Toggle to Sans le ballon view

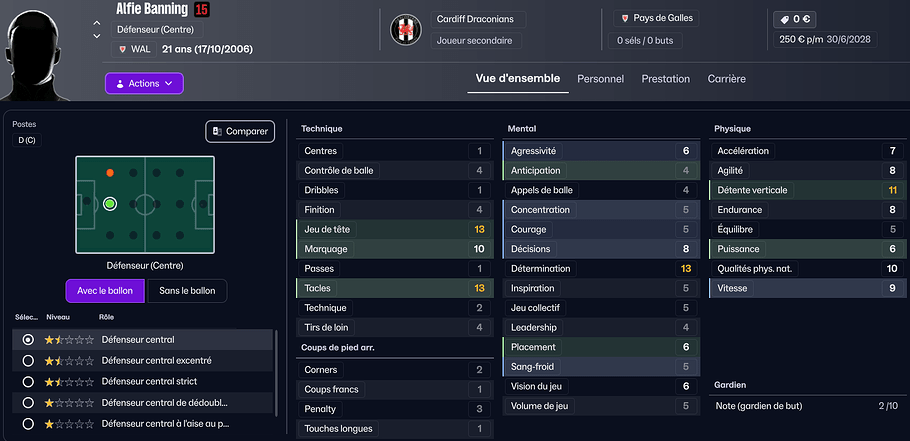[x=187, y=291]
